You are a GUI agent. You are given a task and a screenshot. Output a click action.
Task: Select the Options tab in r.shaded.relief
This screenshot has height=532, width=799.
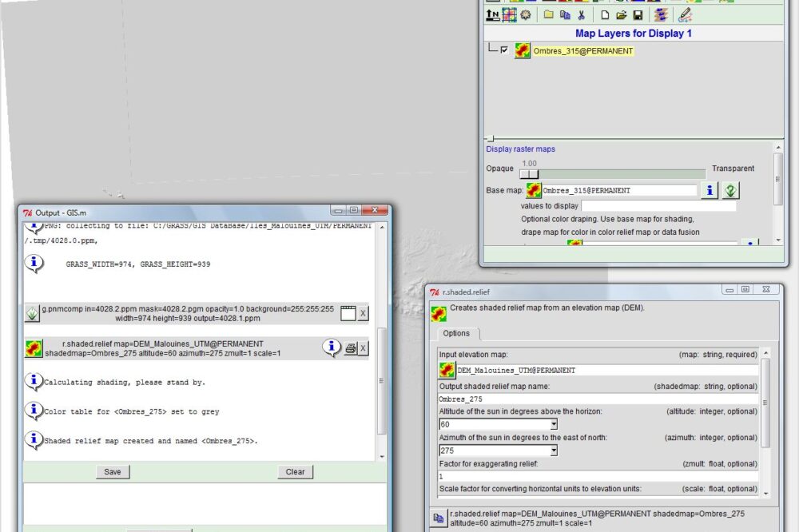pos(456,333)
